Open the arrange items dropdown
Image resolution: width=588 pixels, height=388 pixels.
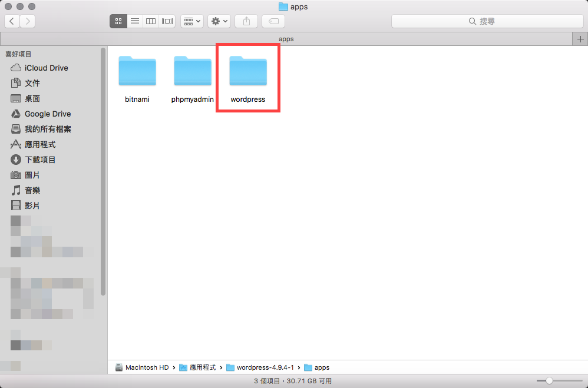pyautogui.click(x=192, y=21)
